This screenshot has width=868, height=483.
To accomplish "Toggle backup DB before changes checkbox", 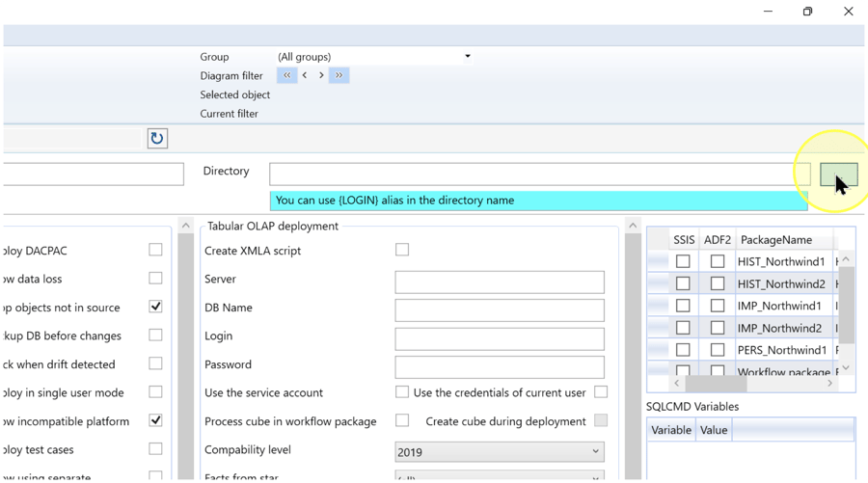I will coord(155,335).
